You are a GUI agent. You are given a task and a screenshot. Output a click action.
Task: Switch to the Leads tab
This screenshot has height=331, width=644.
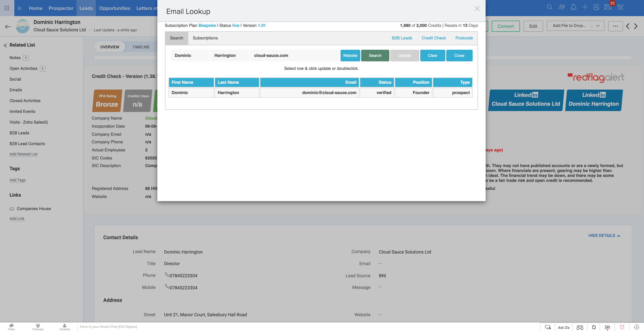pos(86,8)
